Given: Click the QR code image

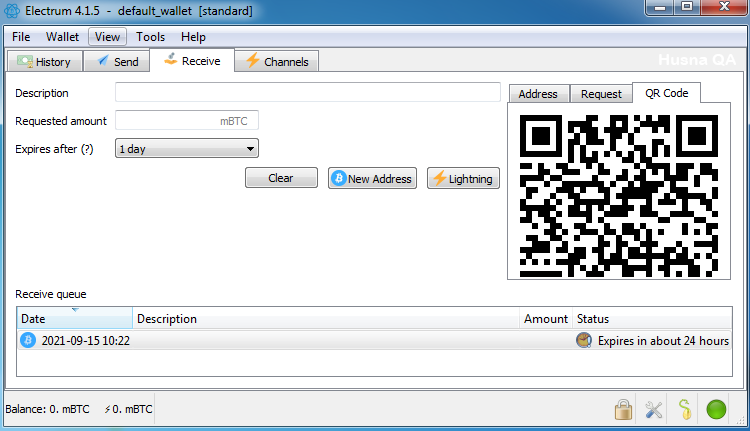Looking at the screenshot, I should pyautogui.click(x=618, y=196).
